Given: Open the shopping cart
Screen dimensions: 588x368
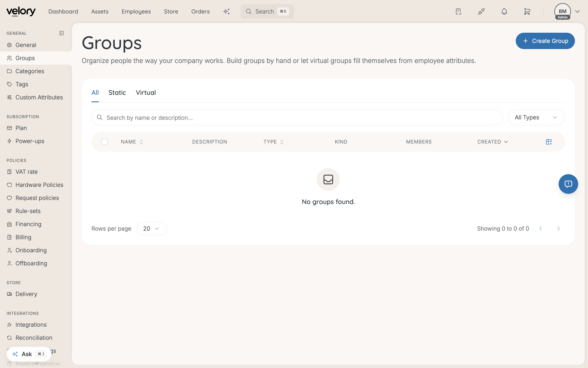Looking at the screenshot, I should click(527, 11).
